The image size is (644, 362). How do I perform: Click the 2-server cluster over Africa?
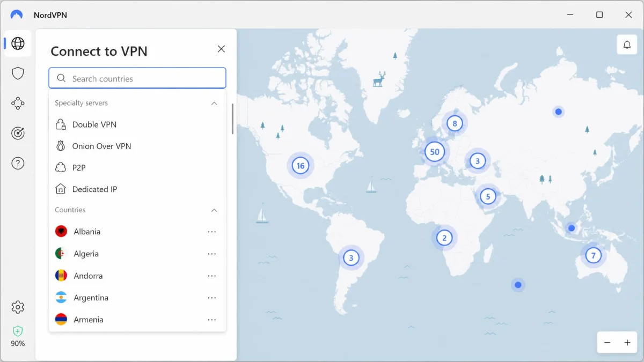click(x=444, y=238)
